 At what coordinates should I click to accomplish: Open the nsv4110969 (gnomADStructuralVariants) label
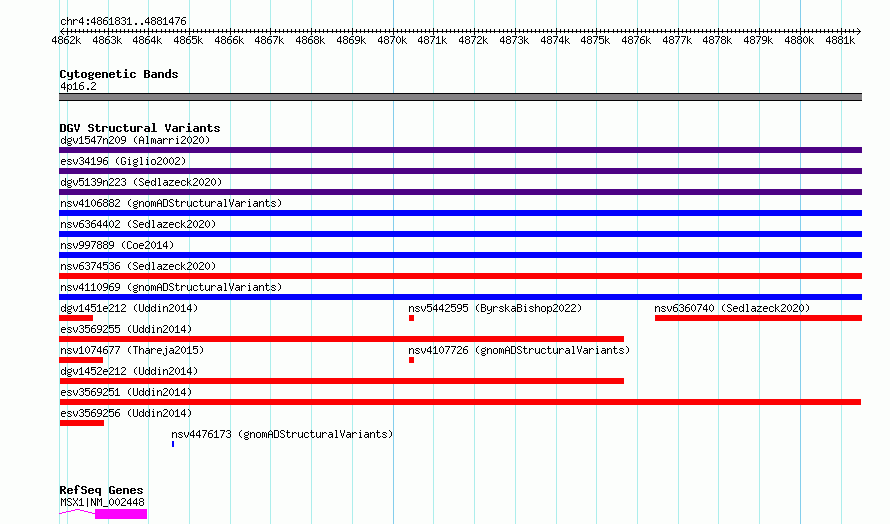(x=171, y=287)
